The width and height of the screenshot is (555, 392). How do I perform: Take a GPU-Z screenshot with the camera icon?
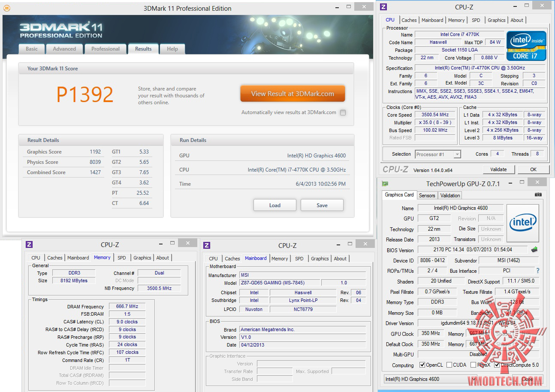point(538,195)
